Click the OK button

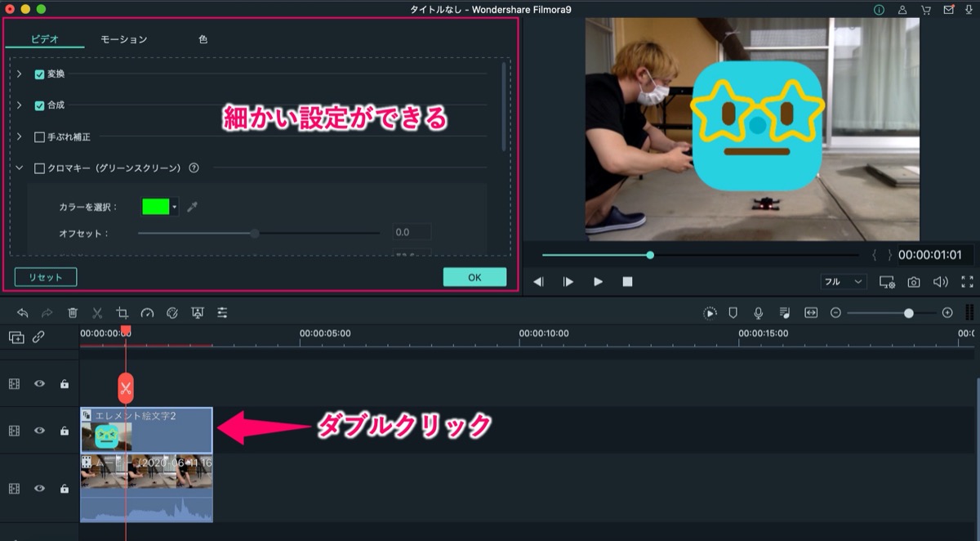(474, 277)
